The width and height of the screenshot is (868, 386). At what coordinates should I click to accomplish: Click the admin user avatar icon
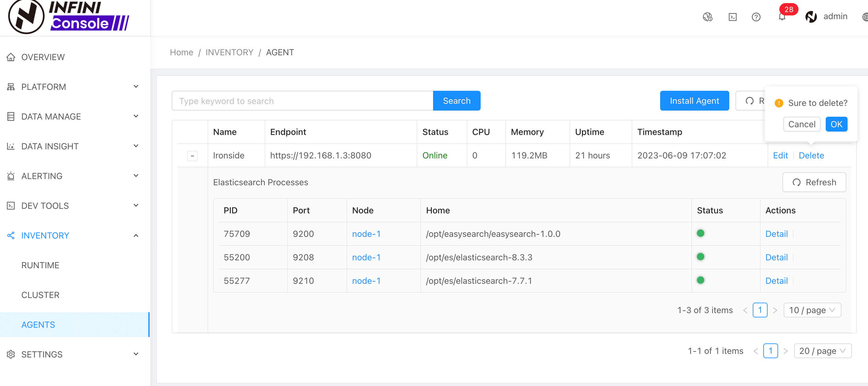point(811,17)
